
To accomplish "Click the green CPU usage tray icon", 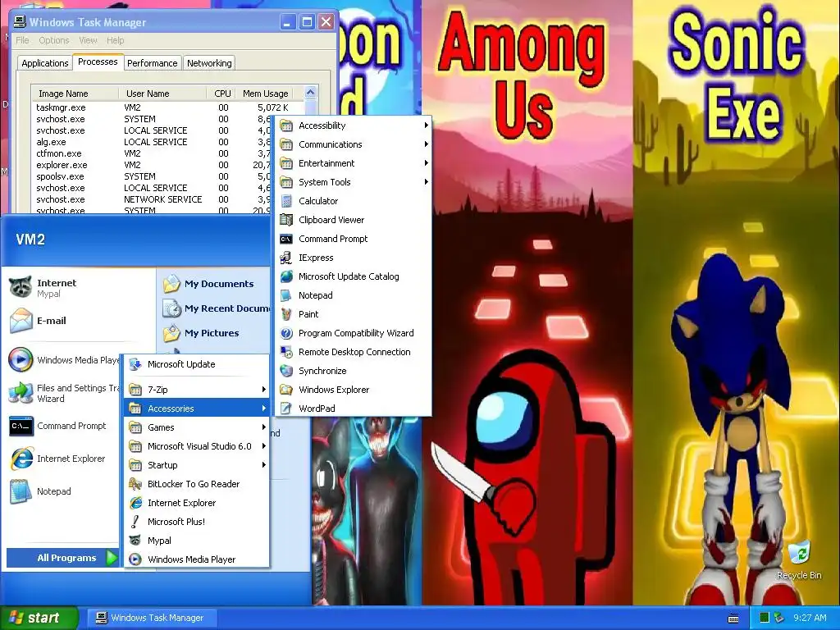I will (765, 618).
